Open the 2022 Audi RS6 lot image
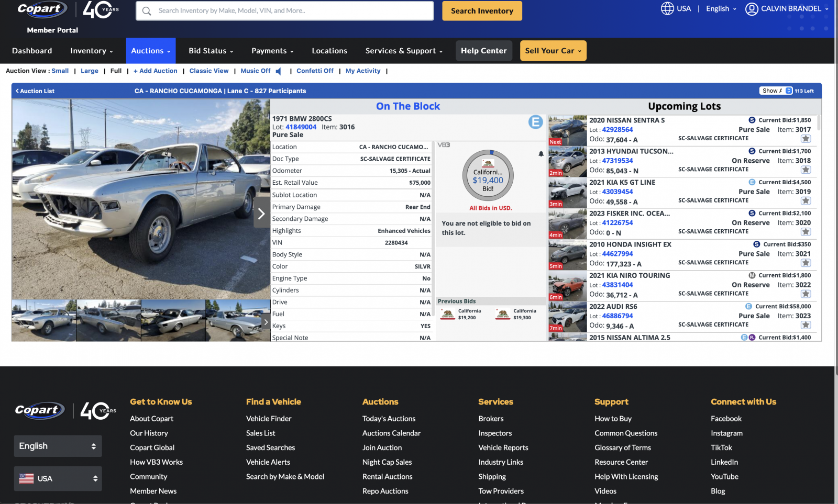The height and width of the screenshot is (504, 838). [x=568, y=317]
